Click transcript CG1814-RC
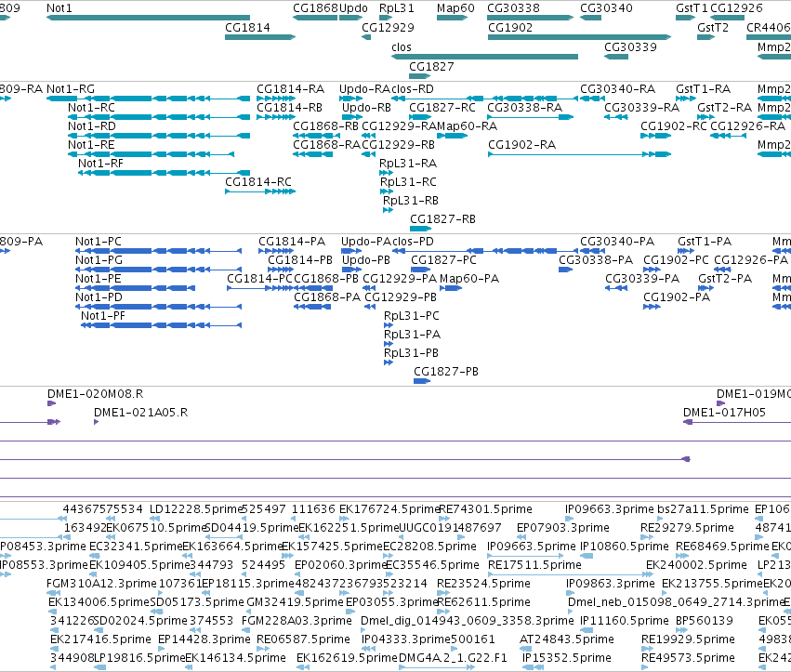 pos(260,191)
